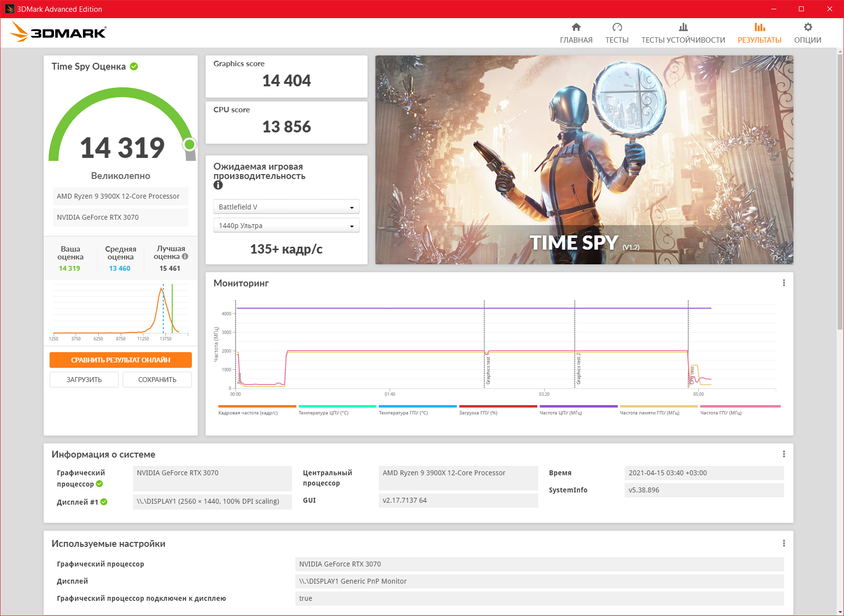Image resolution: width=844 pixels, height=616 pixels.
Task: Click the Средняя оценка value 13 460
Action: click(120, 268)
